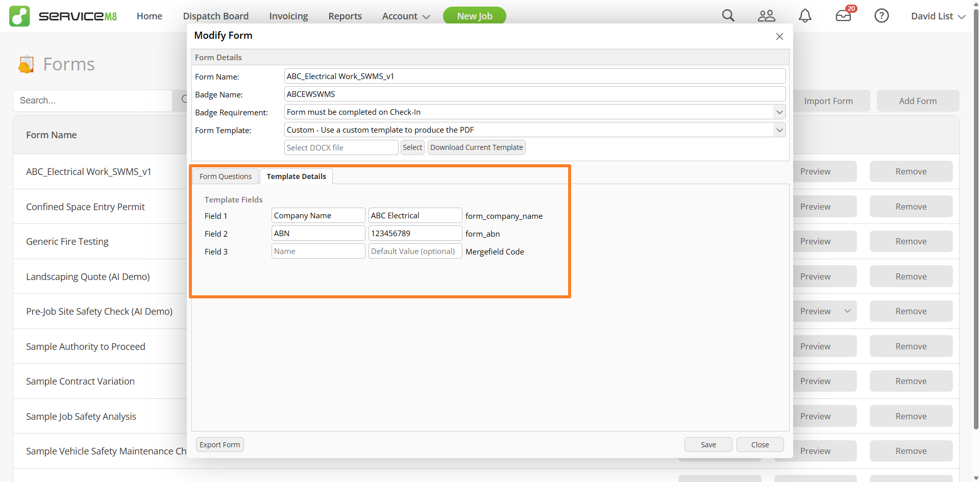This screenshot has width=980, height=482.
Task: Select Generic Fire Testing row
Action: pyautogui.click(x=67, y=241)
